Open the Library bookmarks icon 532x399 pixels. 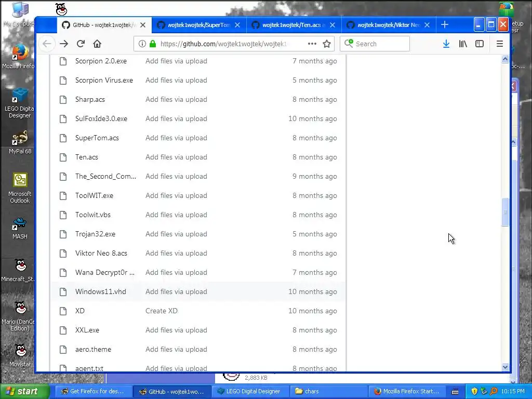pyautogui.click(x=463, y=44)
